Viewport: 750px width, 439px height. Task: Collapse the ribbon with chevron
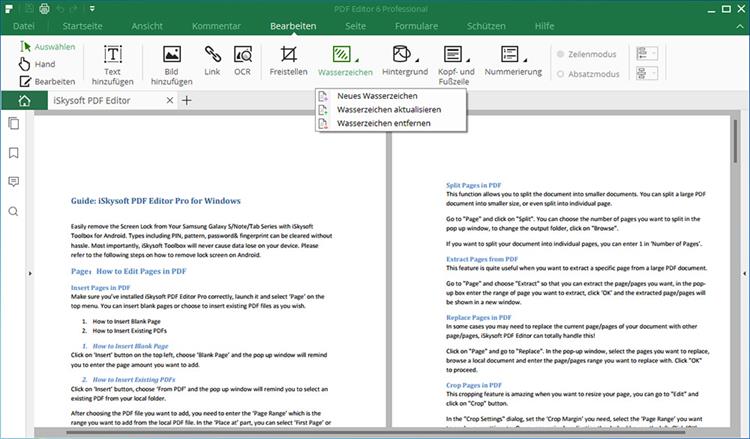pos(739,26)
